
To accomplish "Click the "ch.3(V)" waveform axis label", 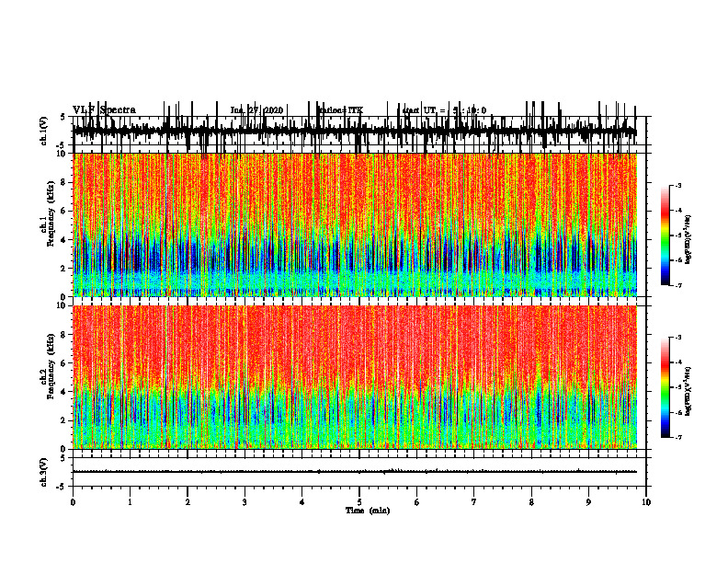I will (44, 473).
